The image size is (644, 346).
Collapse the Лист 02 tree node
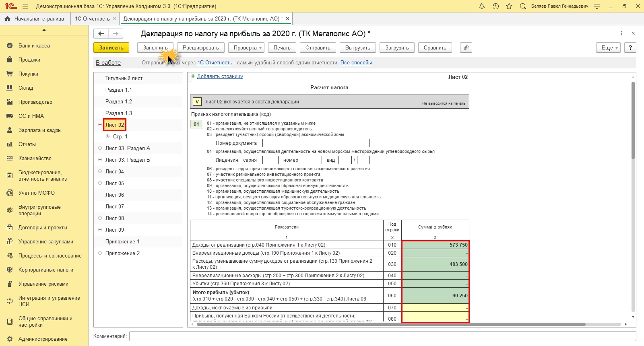[x=100, y=125]
